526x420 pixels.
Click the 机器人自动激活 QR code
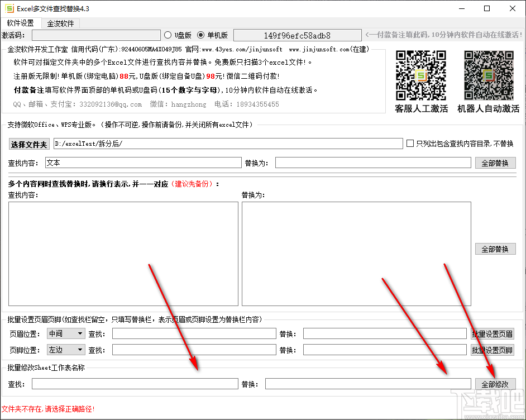pyautogui.click(x=489, y=76)
